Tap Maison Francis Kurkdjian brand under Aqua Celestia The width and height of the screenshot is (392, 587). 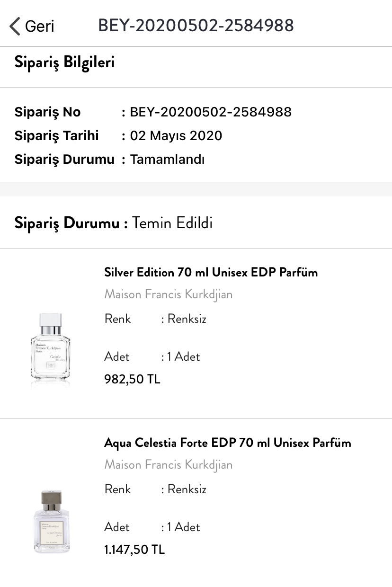[x=169, y=465]
